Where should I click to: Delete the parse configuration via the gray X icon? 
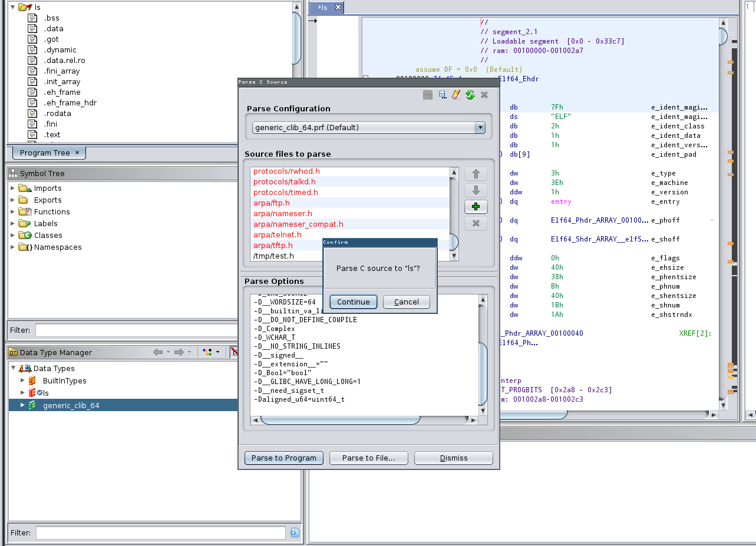484,94
